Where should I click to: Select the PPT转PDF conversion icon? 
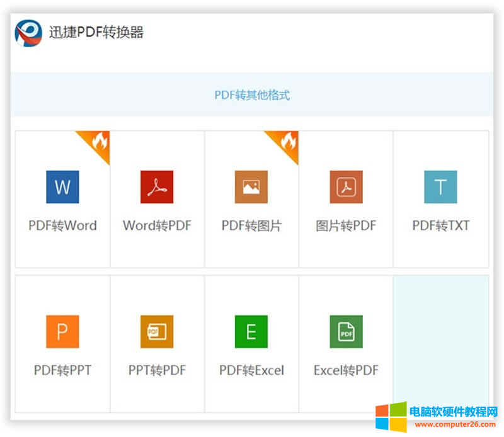point(156,331)
